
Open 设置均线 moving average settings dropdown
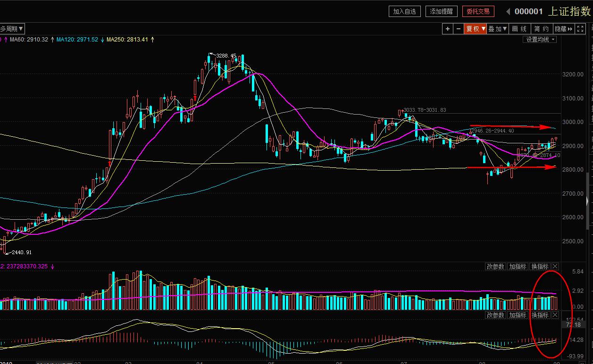[x=541, y=40]
